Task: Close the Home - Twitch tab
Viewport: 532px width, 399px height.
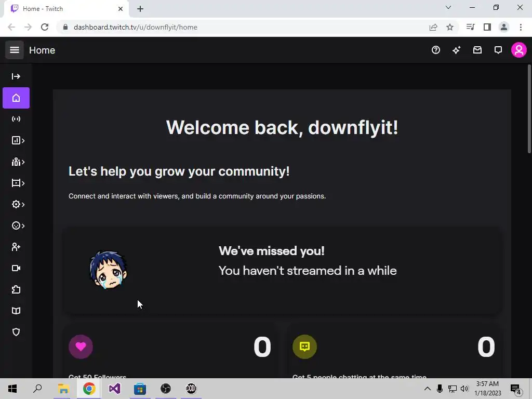Action: [x=121, y=9]
